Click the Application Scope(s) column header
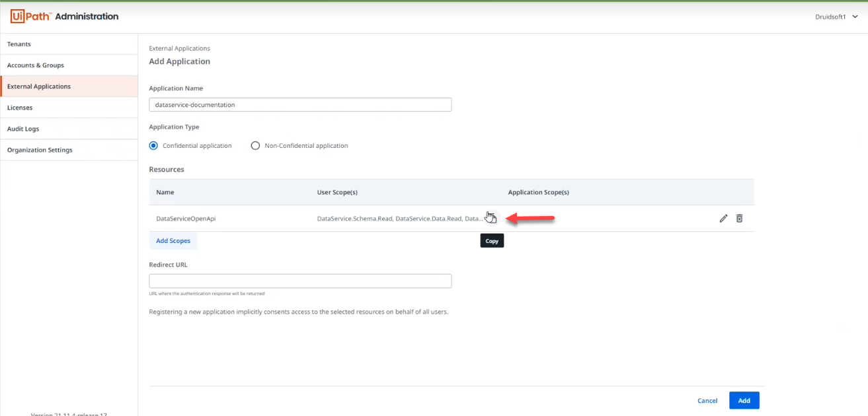Image resolution: width=868 pixels, height=416 pixels. click(x=539, y=192)
